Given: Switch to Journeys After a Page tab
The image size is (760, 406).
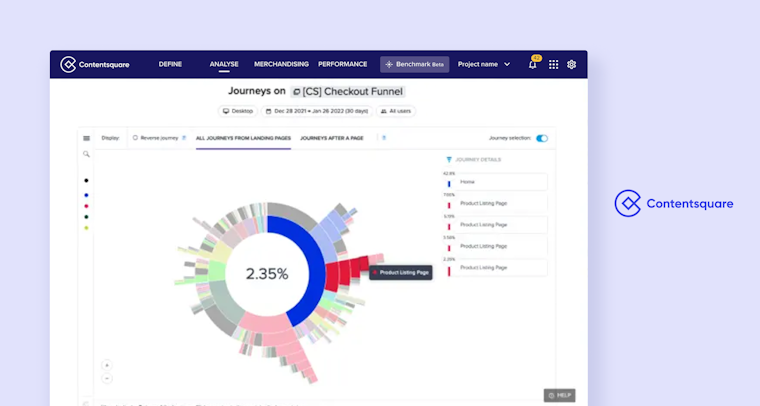Looking at the screenshot, I should [x=332, y=138].
